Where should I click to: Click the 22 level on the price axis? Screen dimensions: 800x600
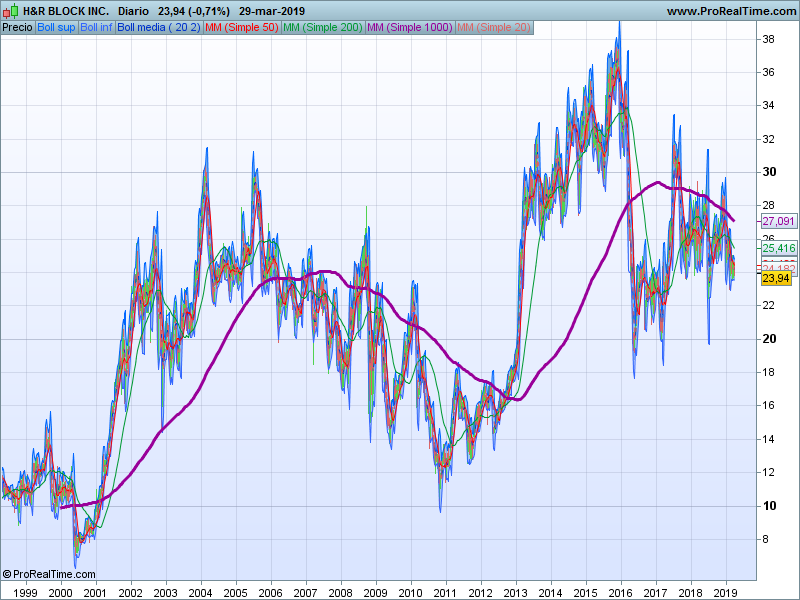pos(768,306)
